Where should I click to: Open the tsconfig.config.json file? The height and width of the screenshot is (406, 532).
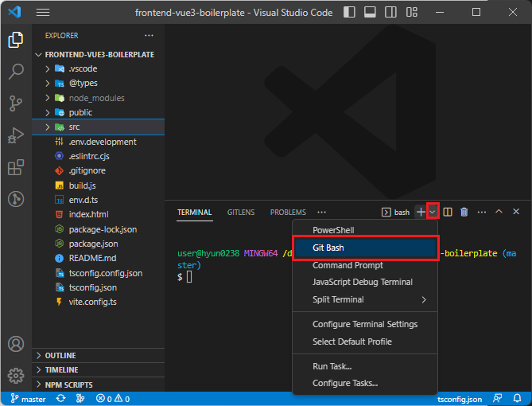tap(99, 273)
